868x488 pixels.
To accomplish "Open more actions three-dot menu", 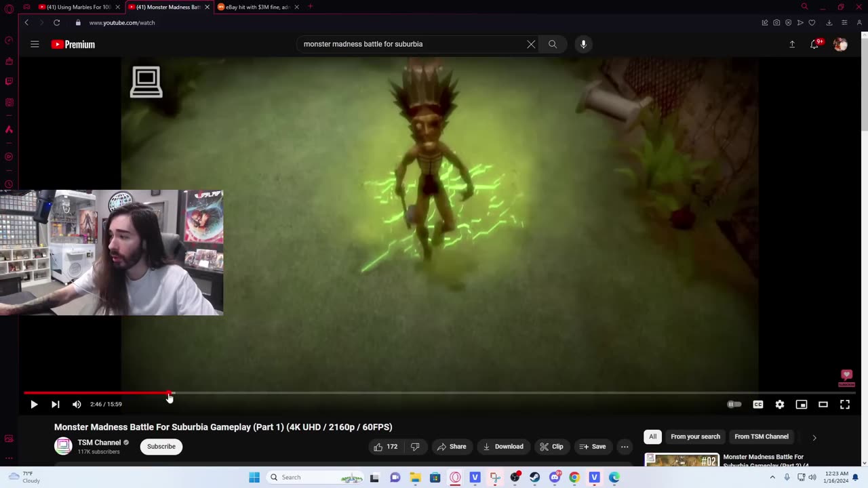I will point(625,447).
